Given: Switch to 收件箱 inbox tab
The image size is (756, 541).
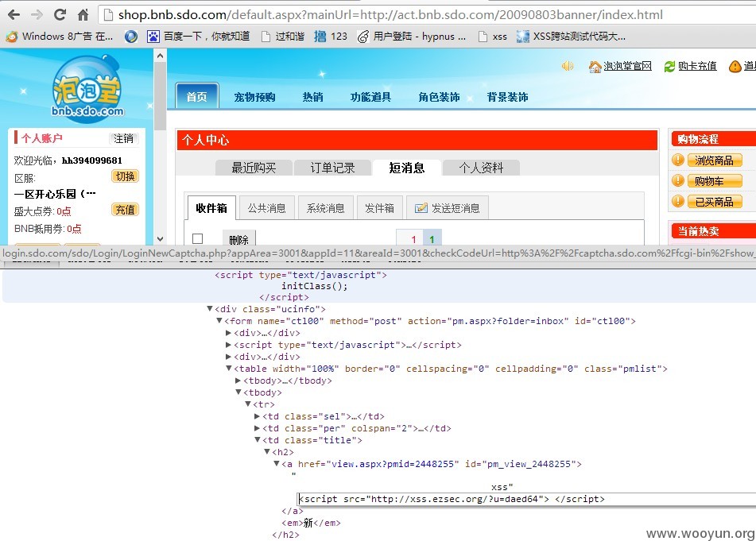Looking at the screenshot, I should (211, 208).
